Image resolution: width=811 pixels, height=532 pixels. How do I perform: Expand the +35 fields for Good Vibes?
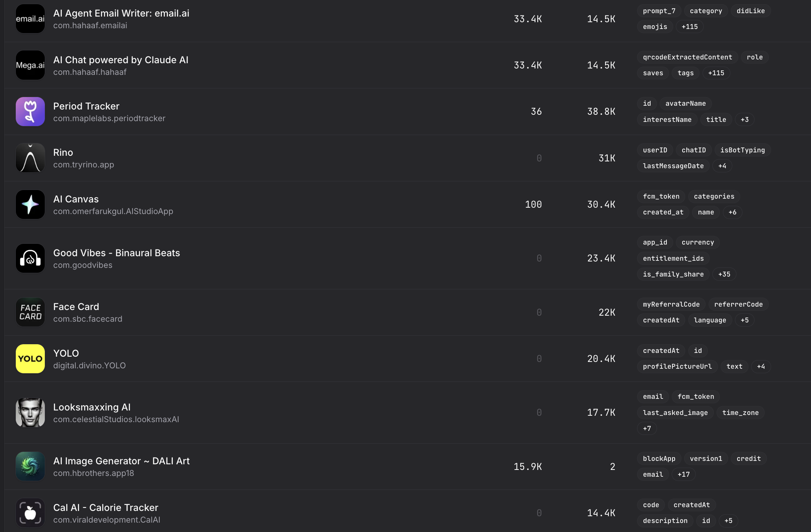click(x=724, y=274)
